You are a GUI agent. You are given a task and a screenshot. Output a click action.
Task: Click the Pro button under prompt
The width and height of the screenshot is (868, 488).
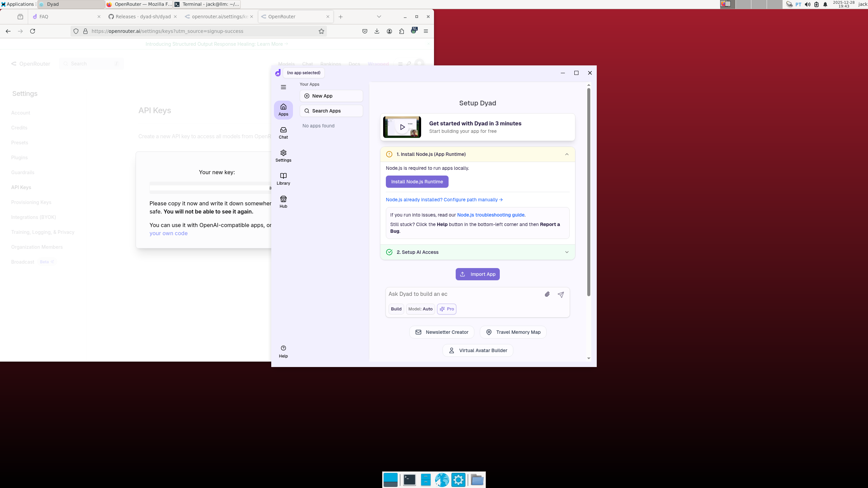pyautogui.click(x=447, y=309)
